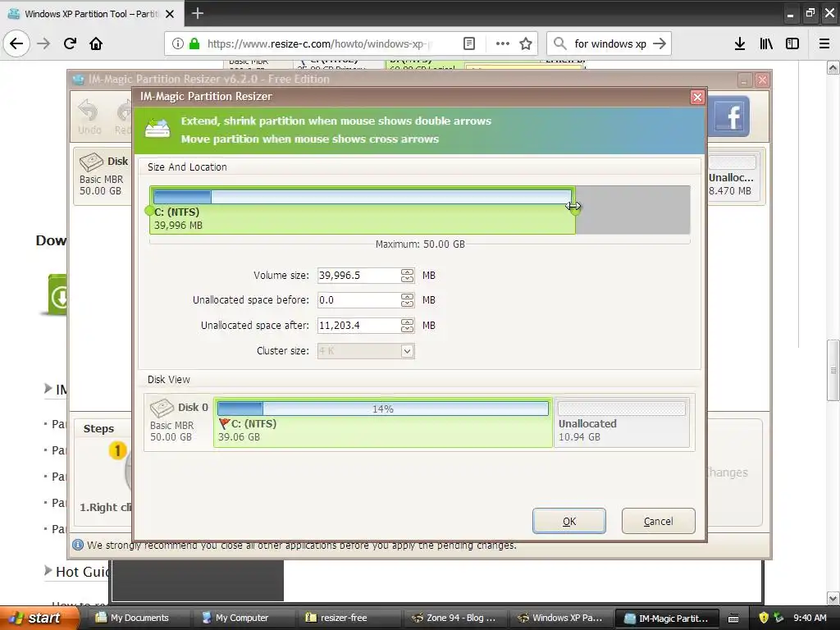The image size is (840, 630).
Task: Click the Disk icon in background window
Action: [91, 162]
